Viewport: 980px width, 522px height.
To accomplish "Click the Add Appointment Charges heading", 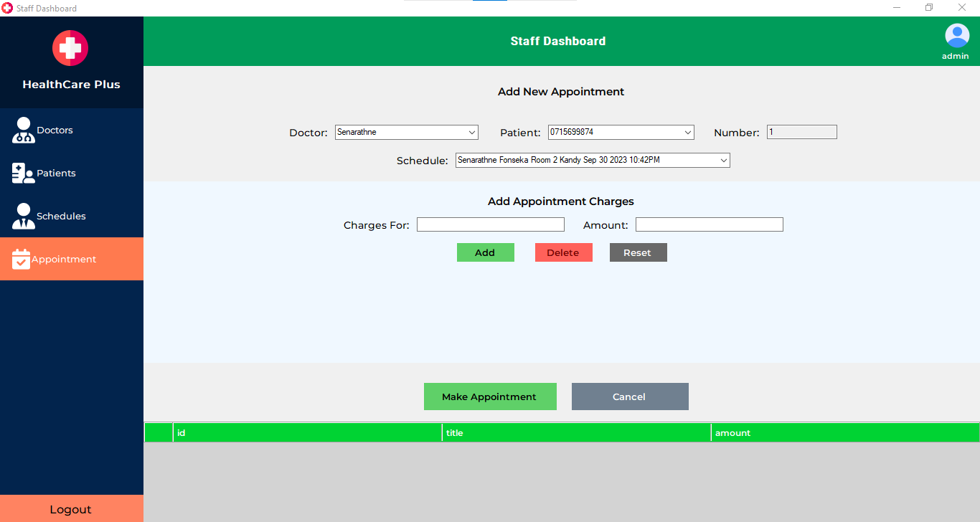I will click(561, 201).
